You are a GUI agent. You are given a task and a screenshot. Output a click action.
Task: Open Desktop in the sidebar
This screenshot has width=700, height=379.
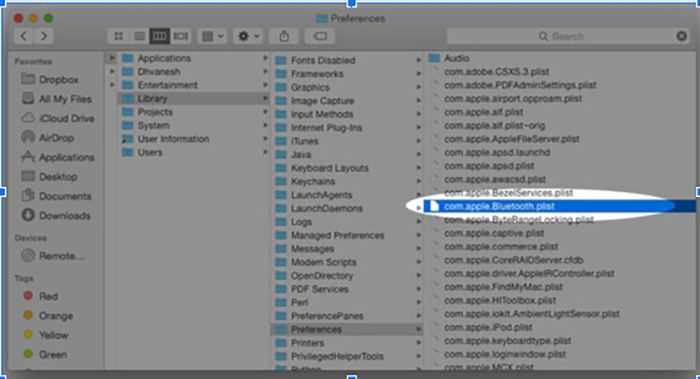click(50, 177)
